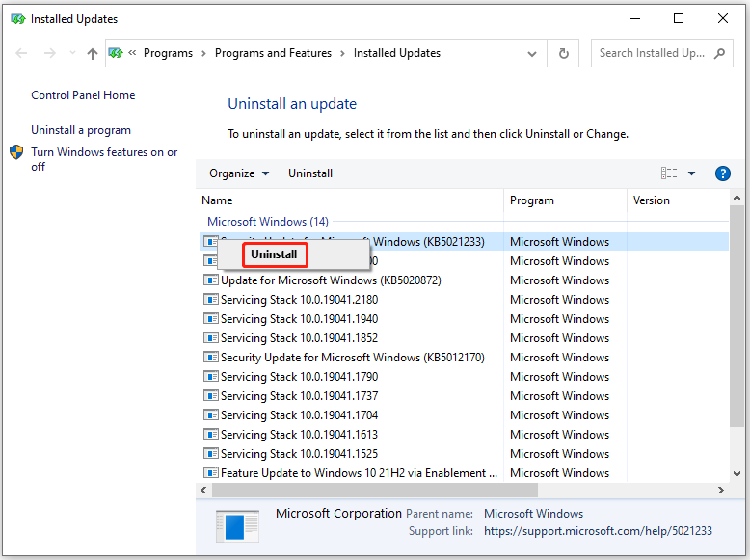Open Control Panel Home link

(x=83, y=95)
